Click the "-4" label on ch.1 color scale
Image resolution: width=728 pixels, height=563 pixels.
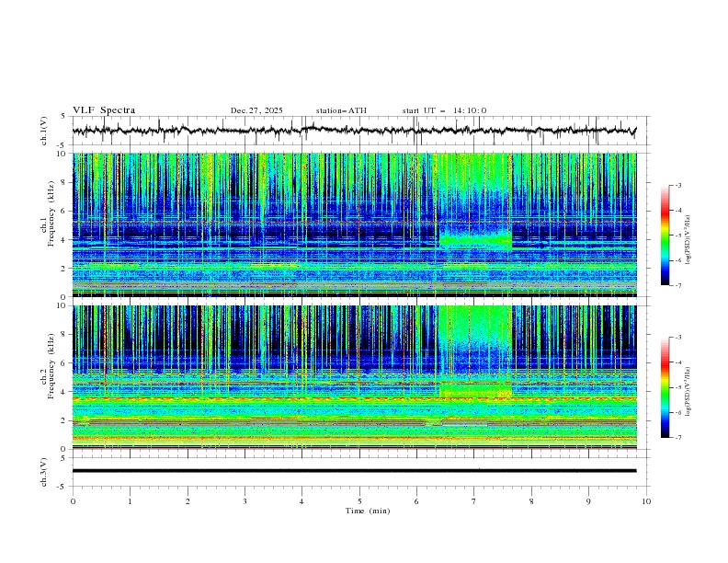(x=677, y=211)
